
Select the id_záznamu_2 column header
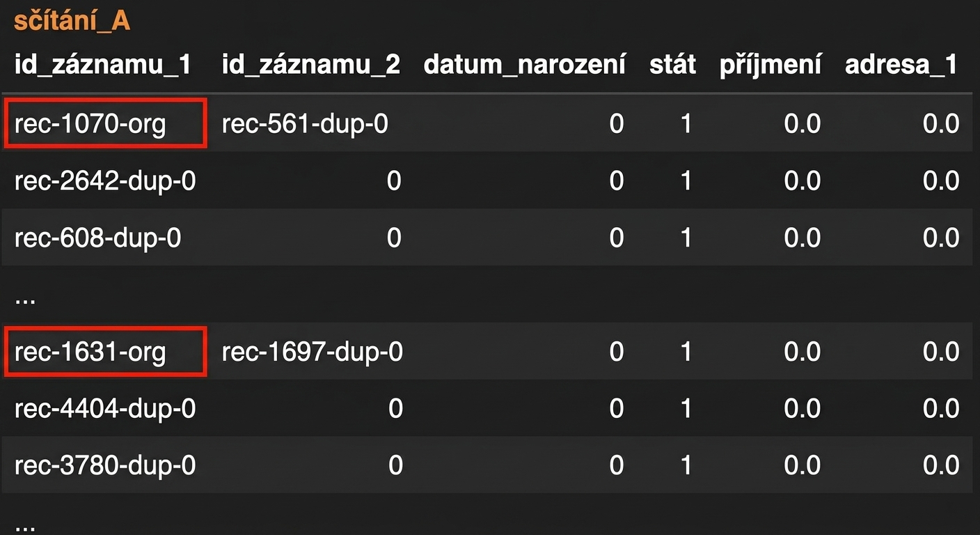311,65
